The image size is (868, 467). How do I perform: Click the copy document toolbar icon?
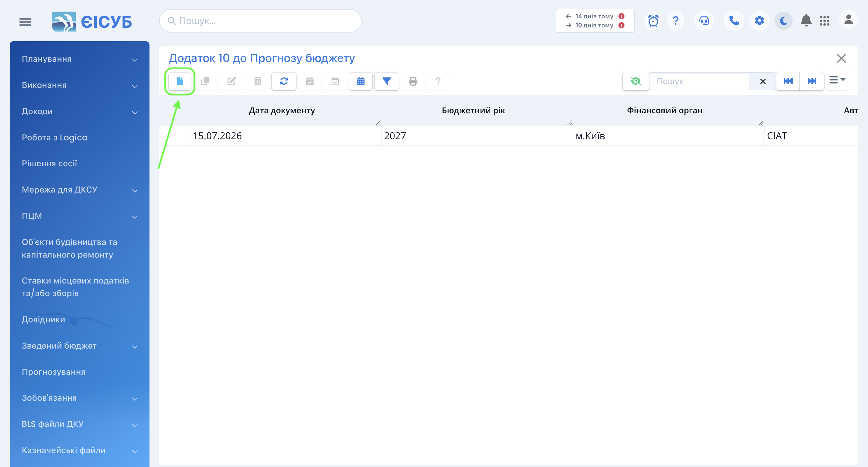(205, 81)
